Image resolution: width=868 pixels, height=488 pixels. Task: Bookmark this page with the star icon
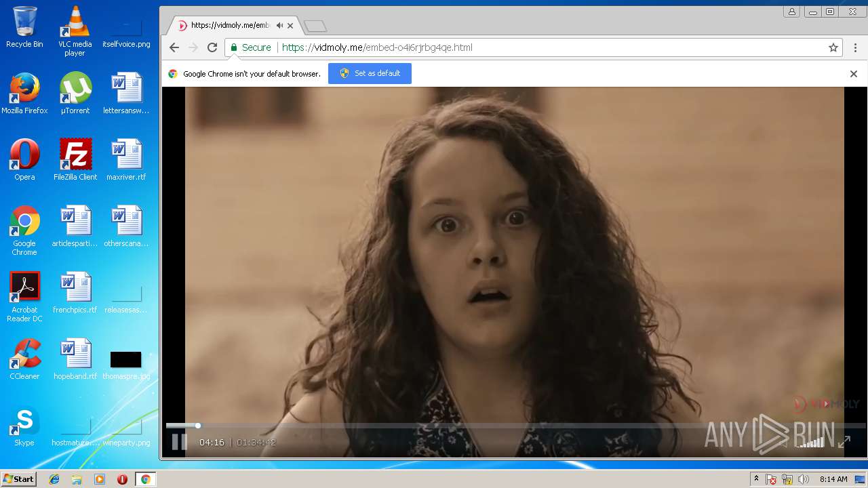(x=833, y=47)
